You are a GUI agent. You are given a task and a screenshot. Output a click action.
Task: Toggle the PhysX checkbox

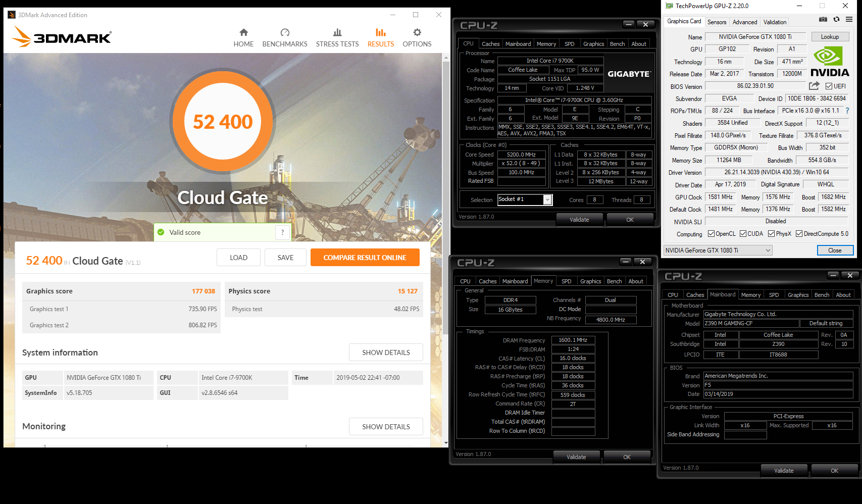(x=771, y=234)
